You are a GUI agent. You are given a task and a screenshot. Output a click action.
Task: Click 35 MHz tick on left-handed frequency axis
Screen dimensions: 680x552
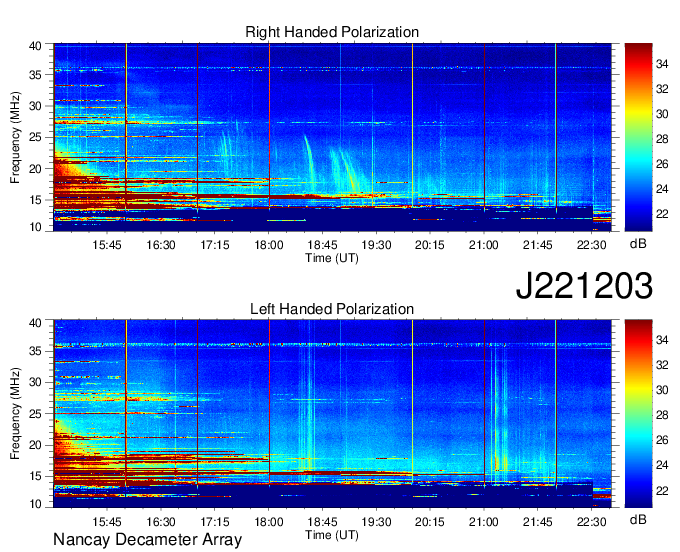coord(35,351)
